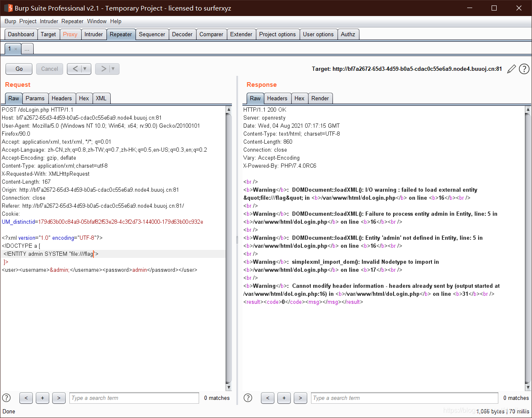
Task: Click the ENTITY admin SYSTEM line
Action: (51, 254)
